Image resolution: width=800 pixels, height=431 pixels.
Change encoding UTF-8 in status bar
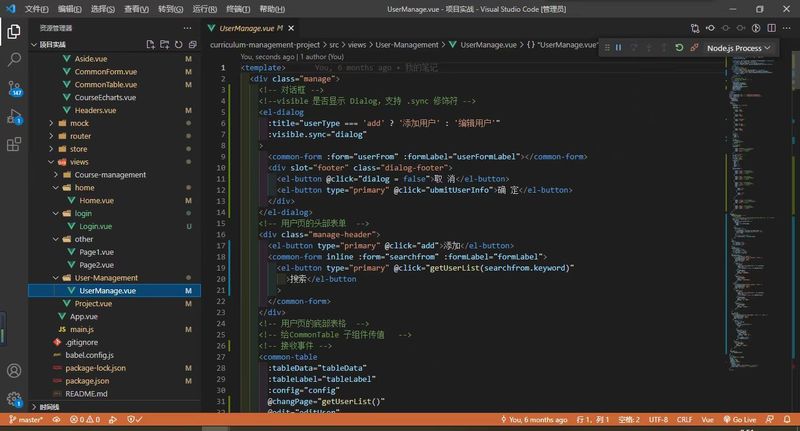tap(658, 419)
